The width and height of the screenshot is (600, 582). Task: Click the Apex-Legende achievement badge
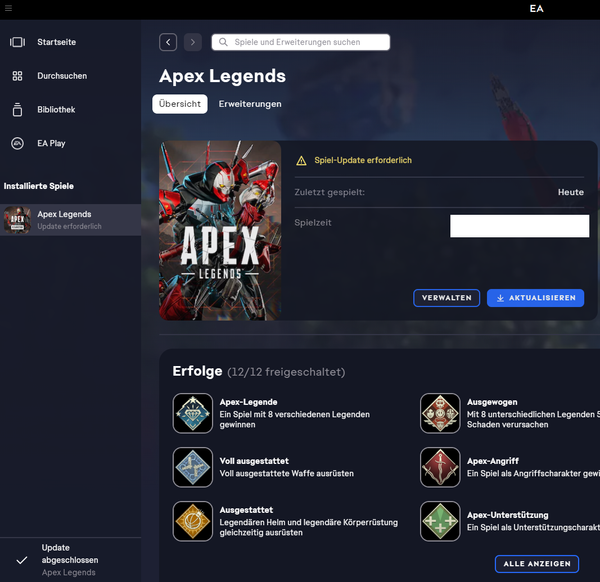click(x=192, y=413)
